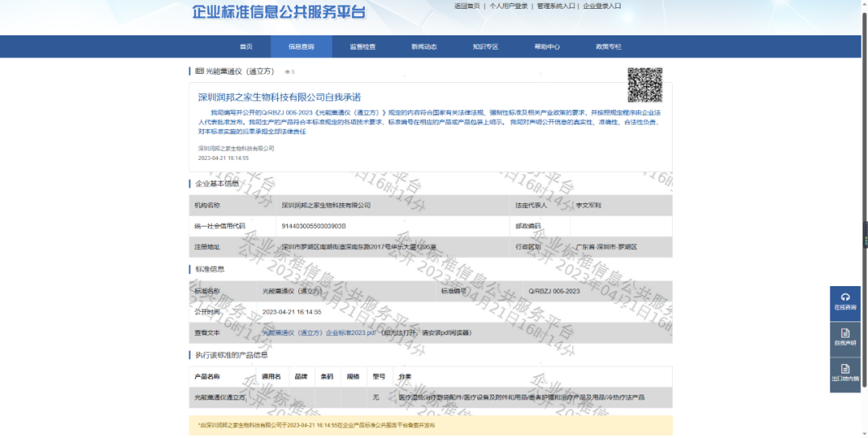The height and width of the screenshot is (438, 868).
Task: Select credit code 91440300550303903B
Action: pos(314,226)
